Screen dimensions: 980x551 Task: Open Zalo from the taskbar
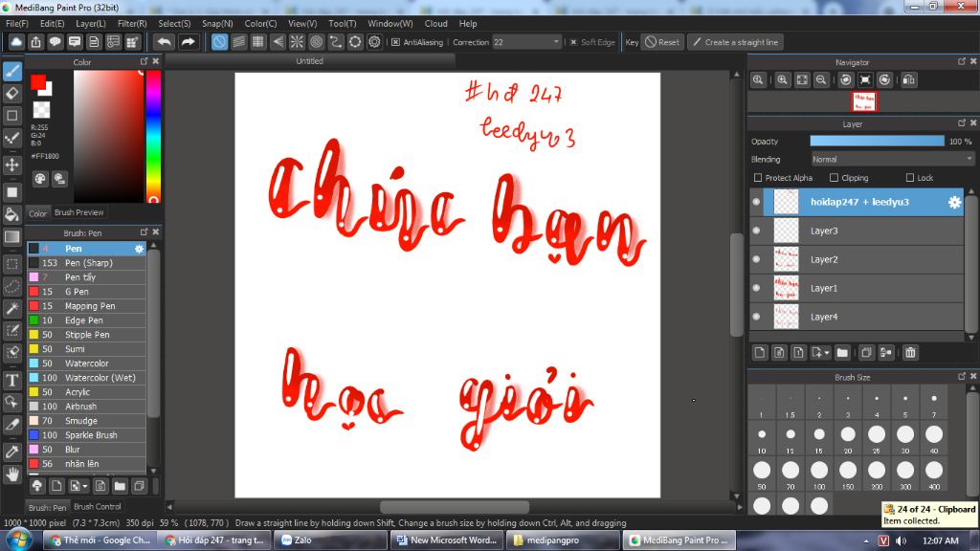[330, 540]
